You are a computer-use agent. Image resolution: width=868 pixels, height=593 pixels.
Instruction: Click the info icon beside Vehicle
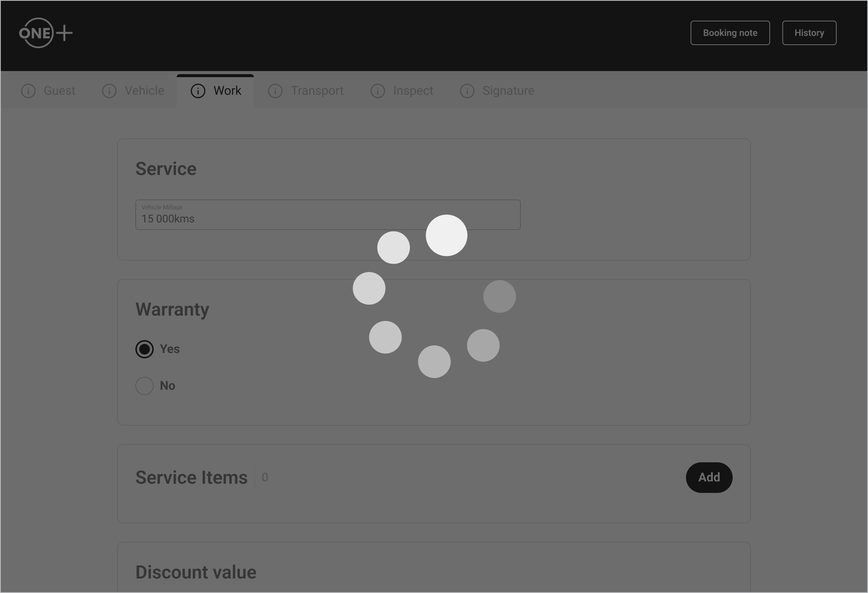click(x=109, y=91)
